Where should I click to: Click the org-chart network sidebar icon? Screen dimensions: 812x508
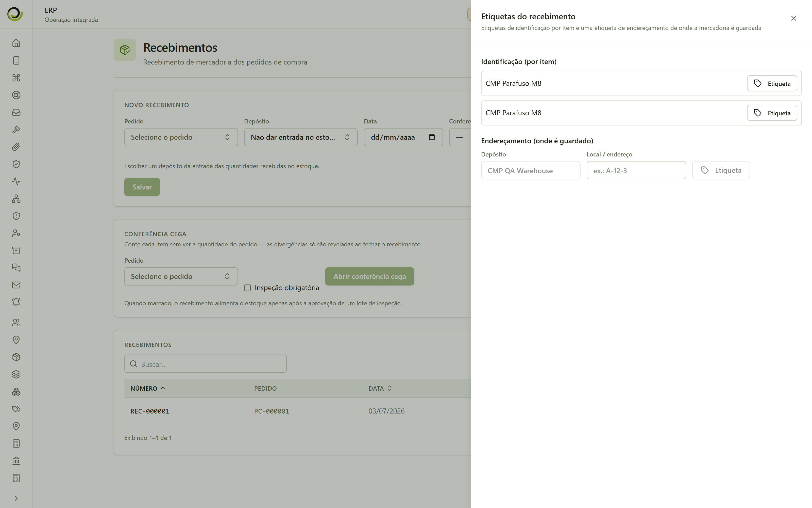pos(16,199)
